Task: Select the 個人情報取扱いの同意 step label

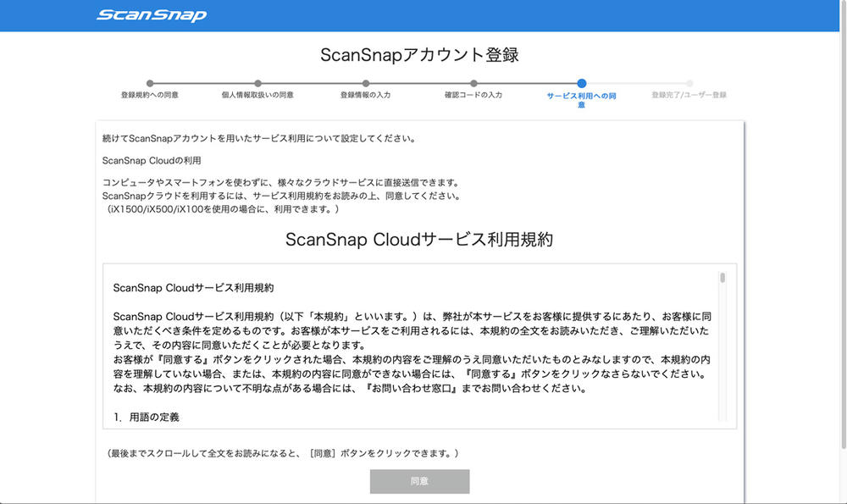Action: 257,95
